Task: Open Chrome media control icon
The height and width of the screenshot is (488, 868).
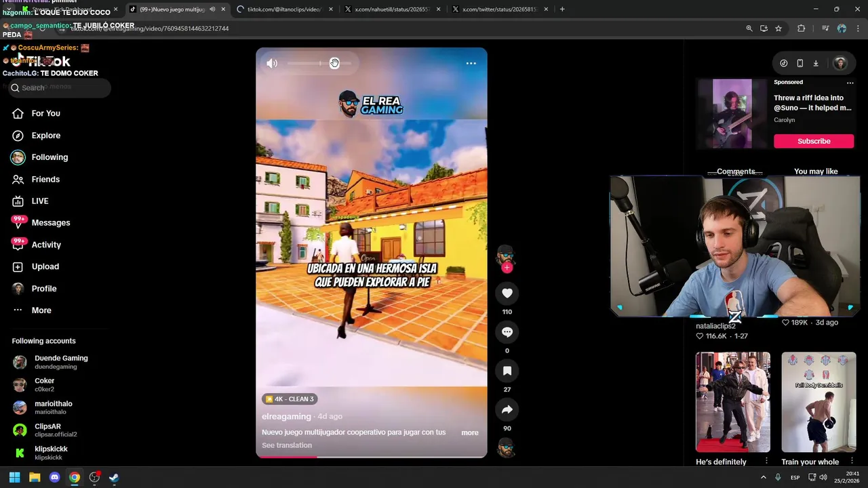Action: [x=825, y=28]
